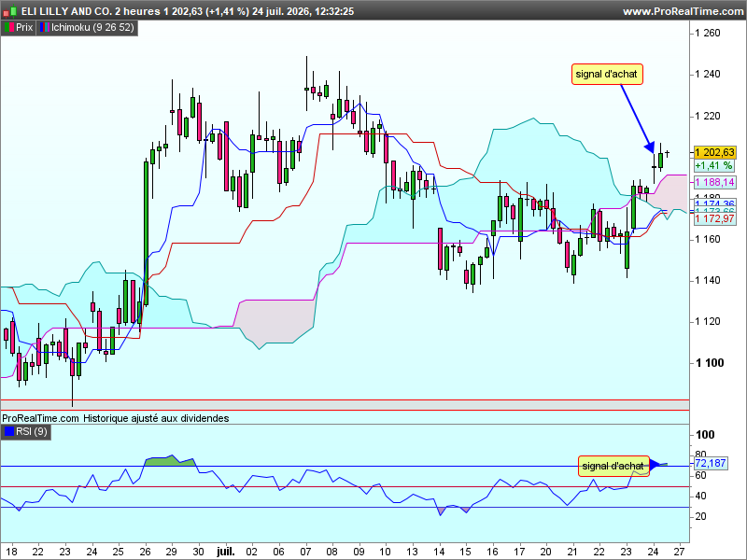
Task: Click the Ichimoku color icon
Action: (x=44, y=28)
